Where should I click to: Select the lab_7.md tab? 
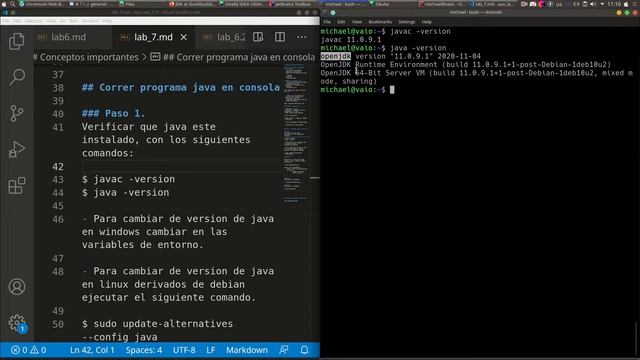tap(153, 37)
